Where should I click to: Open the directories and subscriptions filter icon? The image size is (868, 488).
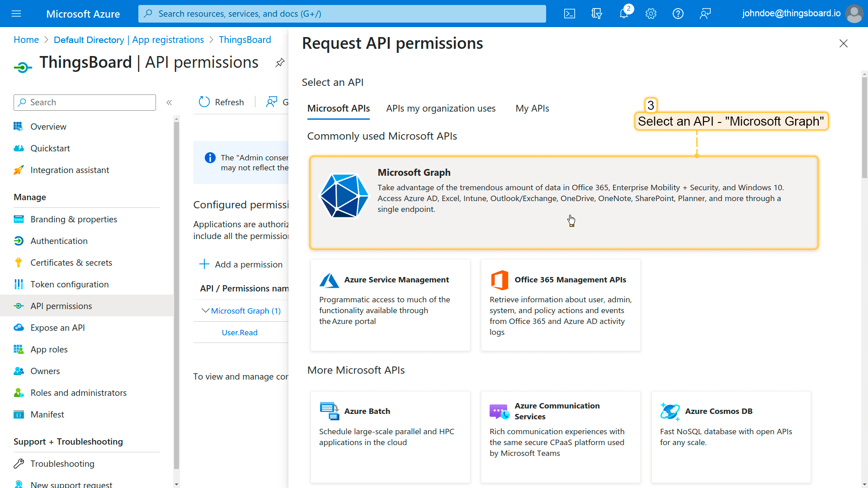597,14
